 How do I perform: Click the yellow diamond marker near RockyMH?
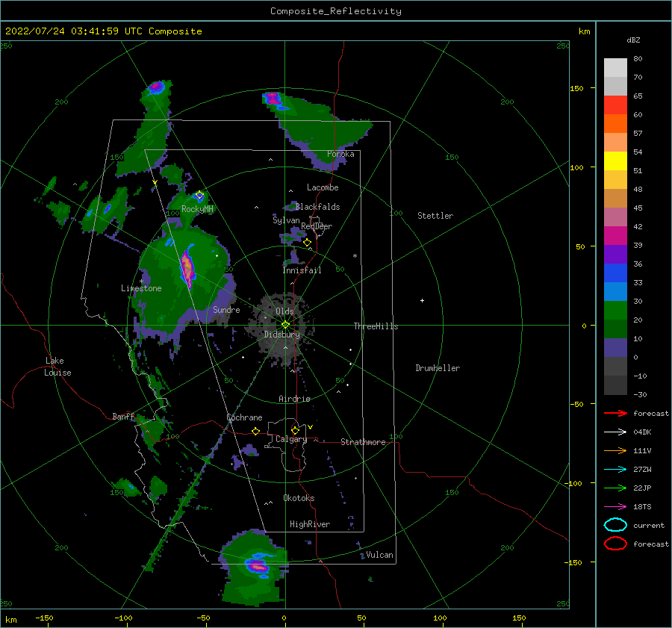click(x=199, y=196)
